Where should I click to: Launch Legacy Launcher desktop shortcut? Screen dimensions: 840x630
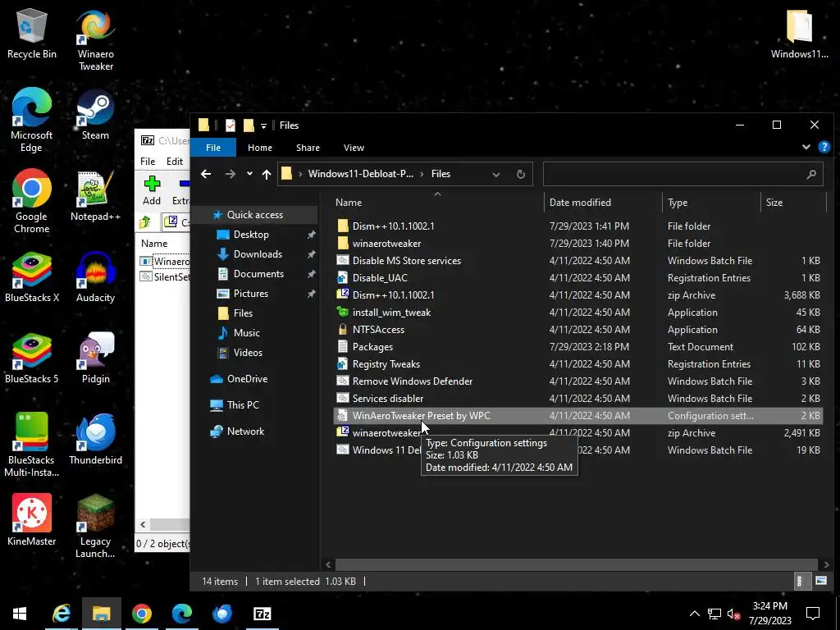[95, 526]
